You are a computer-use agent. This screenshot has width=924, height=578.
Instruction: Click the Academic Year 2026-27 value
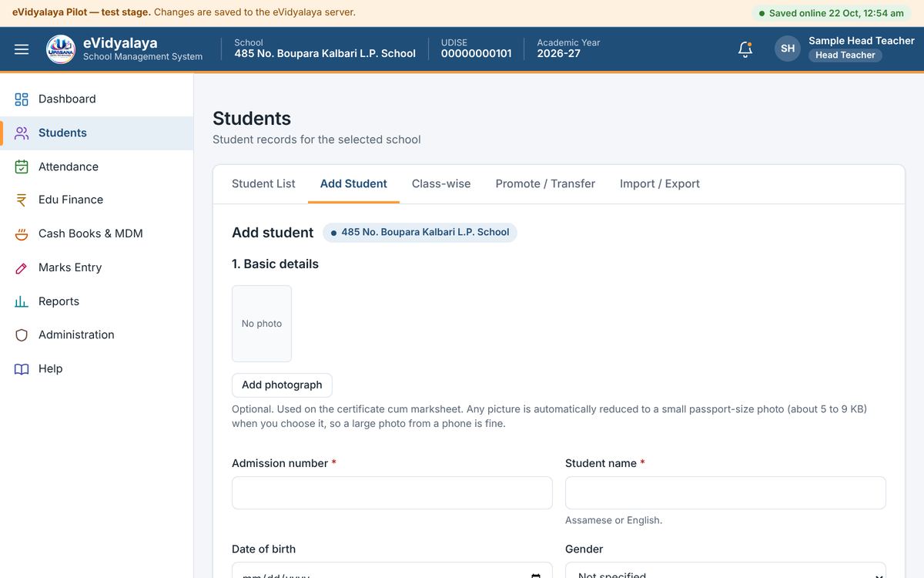tap(559, 54)
